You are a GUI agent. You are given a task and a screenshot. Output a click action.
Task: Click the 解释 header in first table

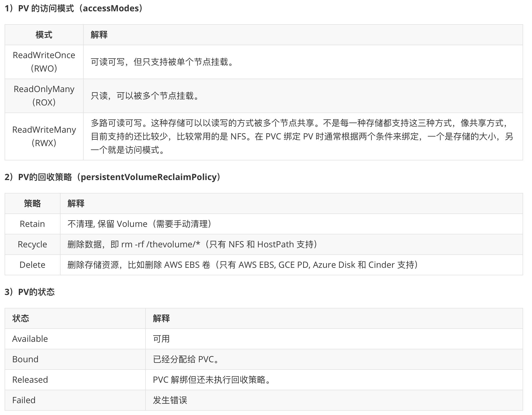tap(99, 34)
